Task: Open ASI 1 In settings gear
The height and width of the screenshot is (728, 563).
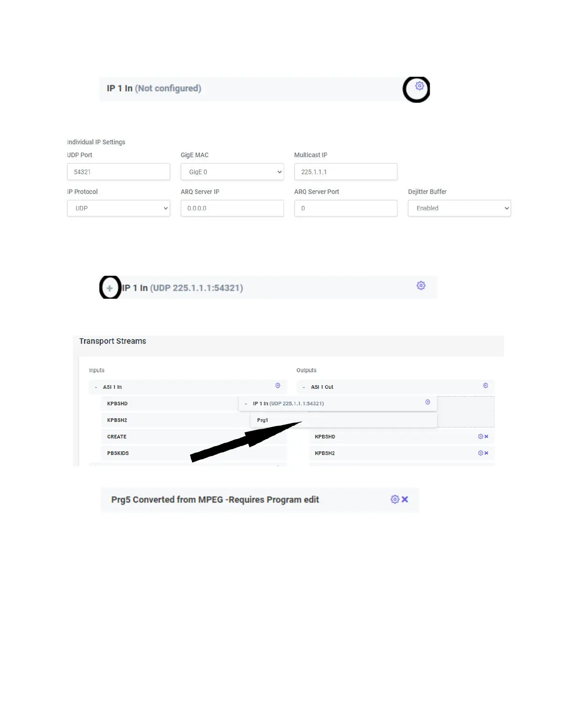Action: pos(278,386)
